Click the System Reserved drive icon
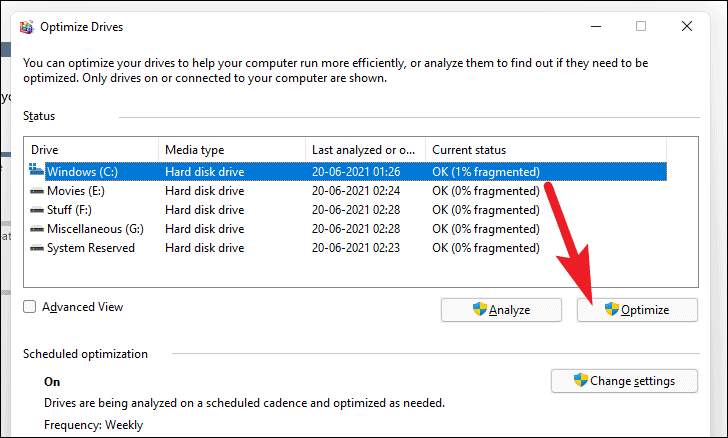 37,248
